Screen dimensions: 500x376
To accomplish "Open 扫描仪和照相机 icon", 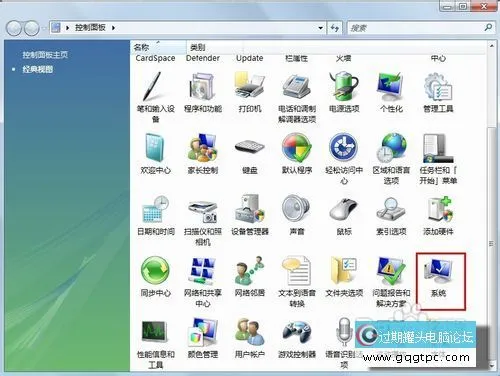I will pyautogui.click(x=202, y=211).
